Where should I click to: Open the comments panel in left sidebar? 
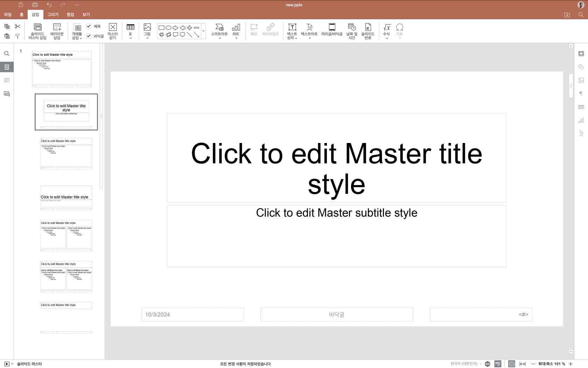[7, 80]
